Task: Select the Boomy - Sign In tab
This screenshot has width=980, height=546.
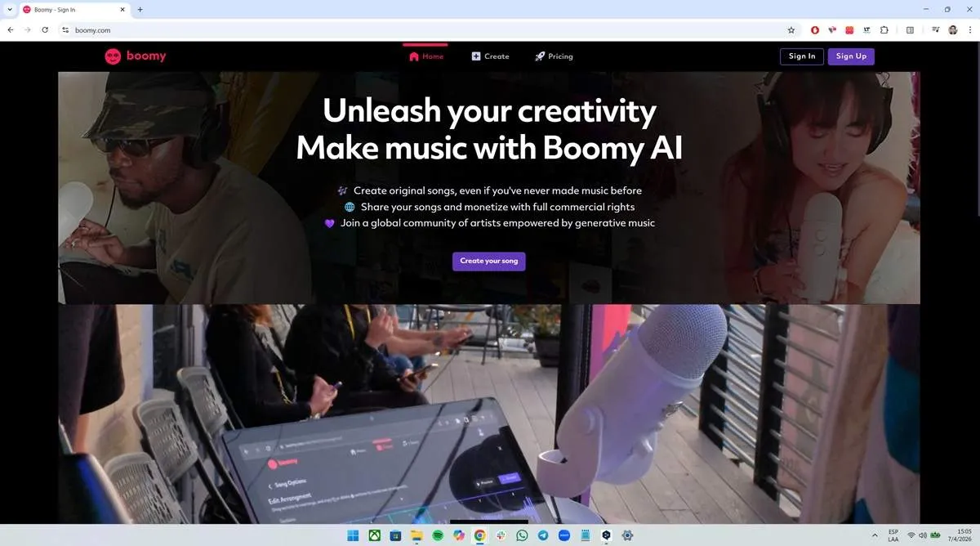Action: [73, 10]
